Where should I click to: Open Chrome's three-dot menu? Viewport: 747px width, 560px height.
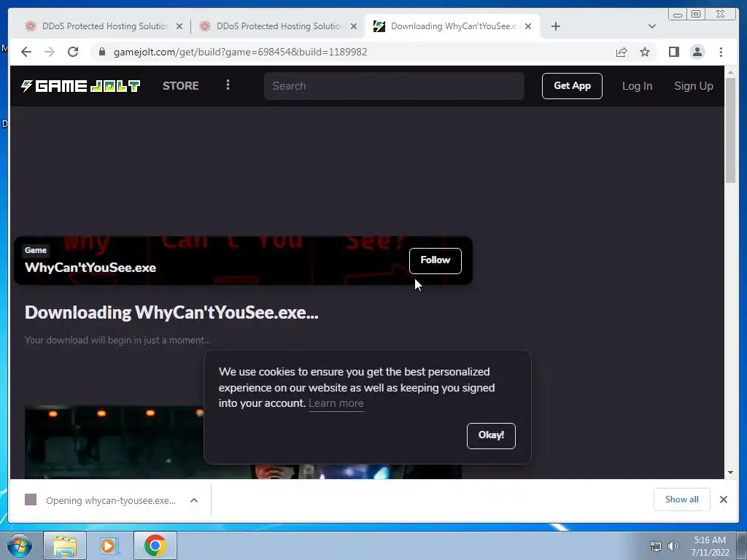pos(721,52)
